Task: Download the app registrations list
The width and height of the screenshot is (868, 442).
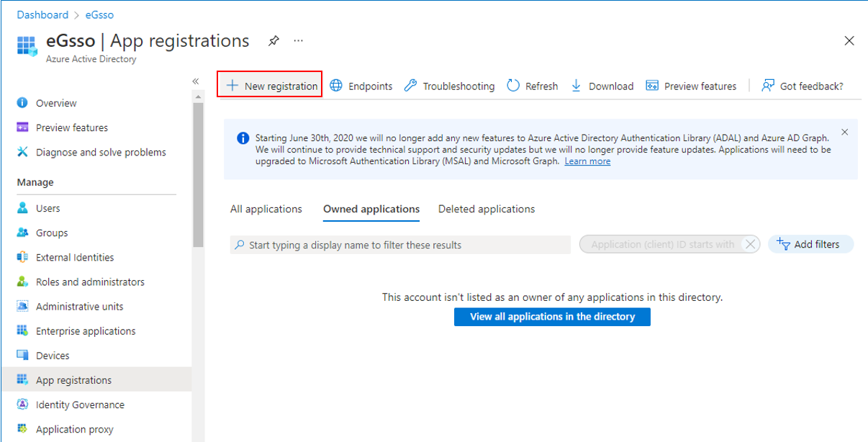Action: point(602,86)
